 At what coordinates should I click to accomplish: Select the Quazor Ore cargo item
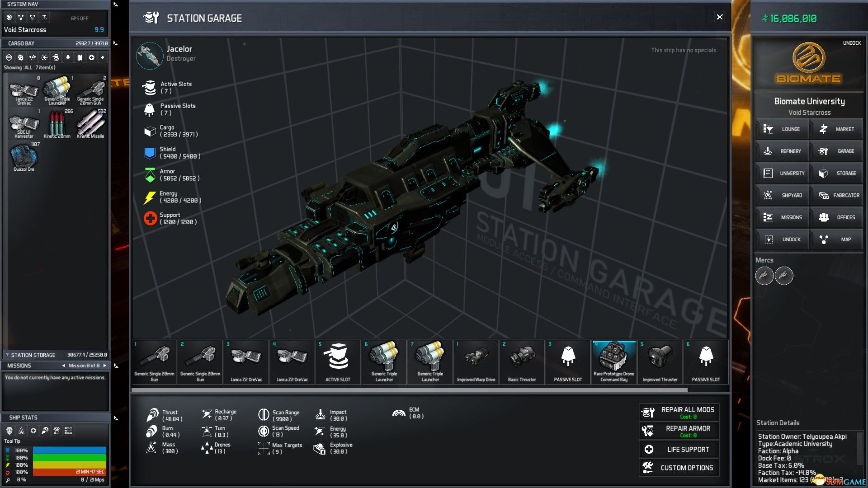click(x=24, y=156)
